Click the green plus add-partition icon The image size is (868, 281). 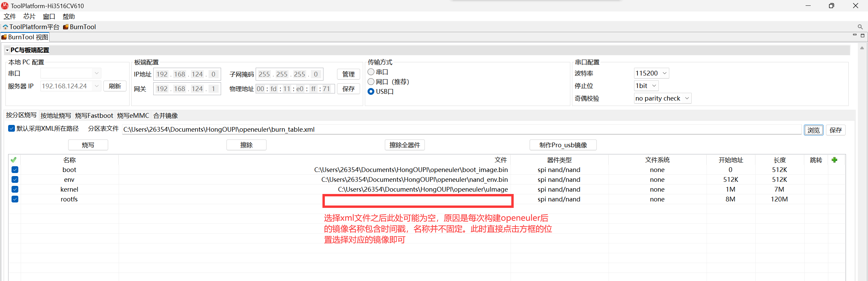click(x=834, y=160)
